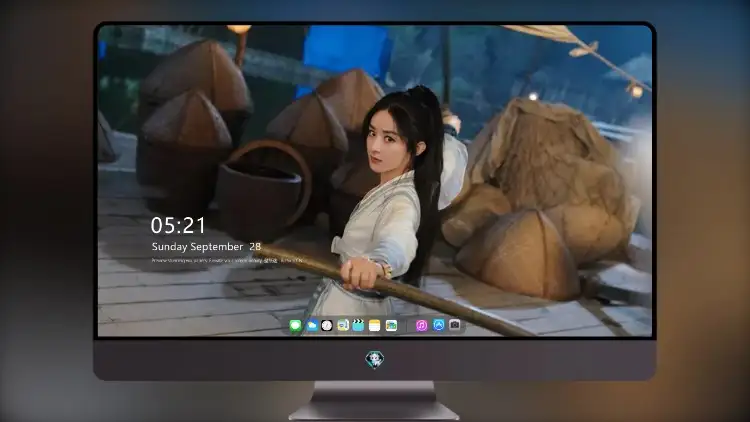Open the blue App Store icon
Image resolution: width=750 pixels, height=422 pixels.
coord(439,325)
